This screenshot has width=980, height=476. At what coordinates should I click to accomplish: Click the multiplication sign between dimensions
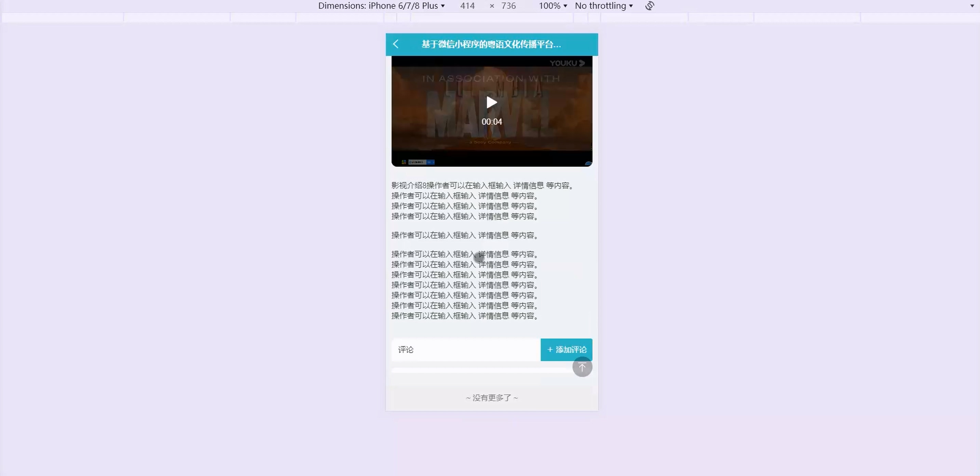[491, 6]
